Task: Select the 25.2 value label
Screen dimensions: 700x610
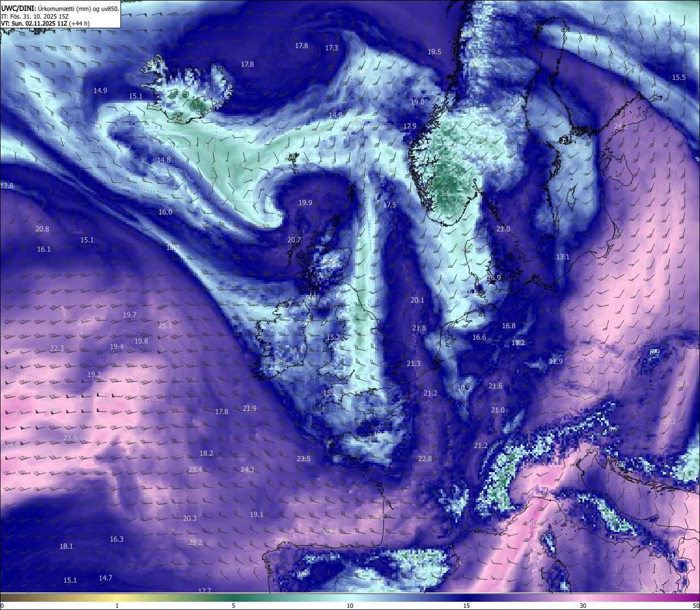Action: pyautogui.click(x=195, y=543)
